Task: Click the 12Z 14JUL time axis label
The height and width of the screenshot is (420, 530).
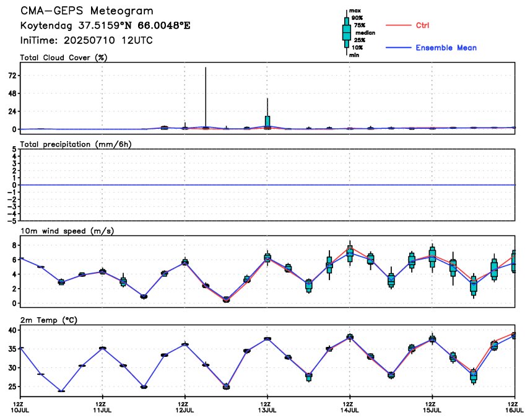Action: tap(350, 407)
